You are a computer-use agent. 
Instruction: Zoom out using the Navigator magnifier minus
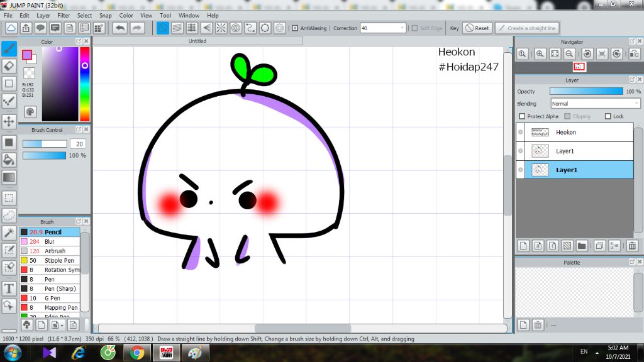click(569, 54)
